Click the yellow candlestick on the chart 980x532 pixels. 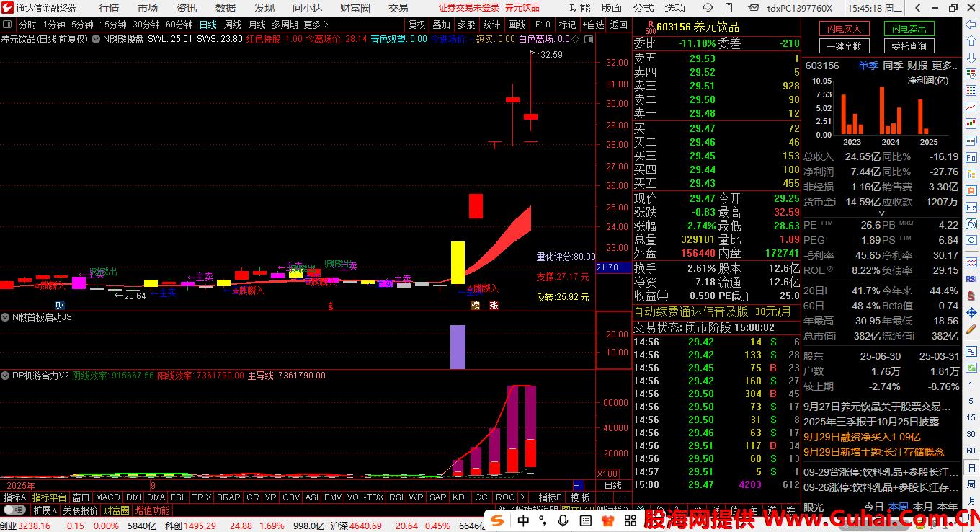coord(458,262)
